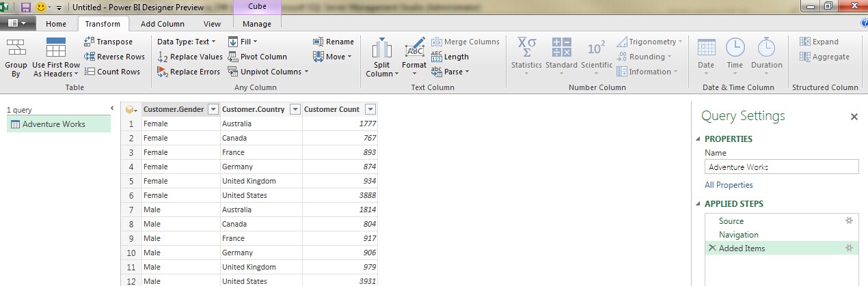Click Replace Errors button
Viewport: 868px width, 286px height.
[189, 72]
